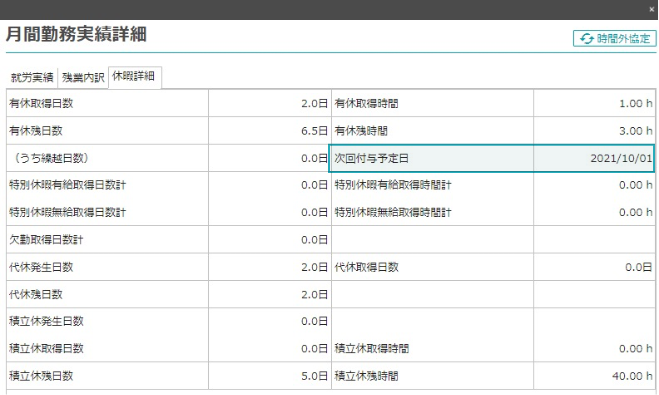The width and height of the screenshot is (659, 395).
Task: Click the 代休取得日数 label cell
Action: tap(432, 267)
